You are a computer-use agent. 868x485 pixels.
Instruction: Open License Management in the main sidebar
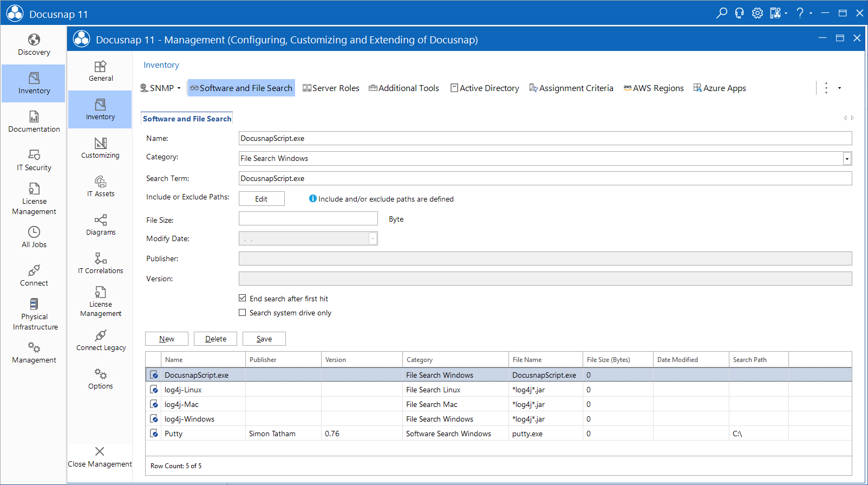click(x=34, y=199)
